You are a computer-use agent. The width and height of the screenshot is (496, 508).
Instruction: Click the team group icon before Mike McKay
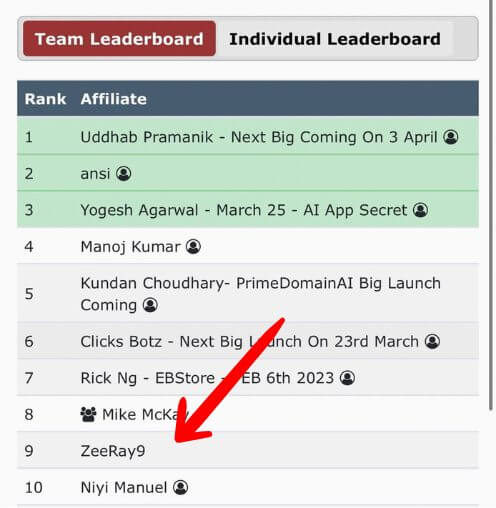[x=88, y=414]
